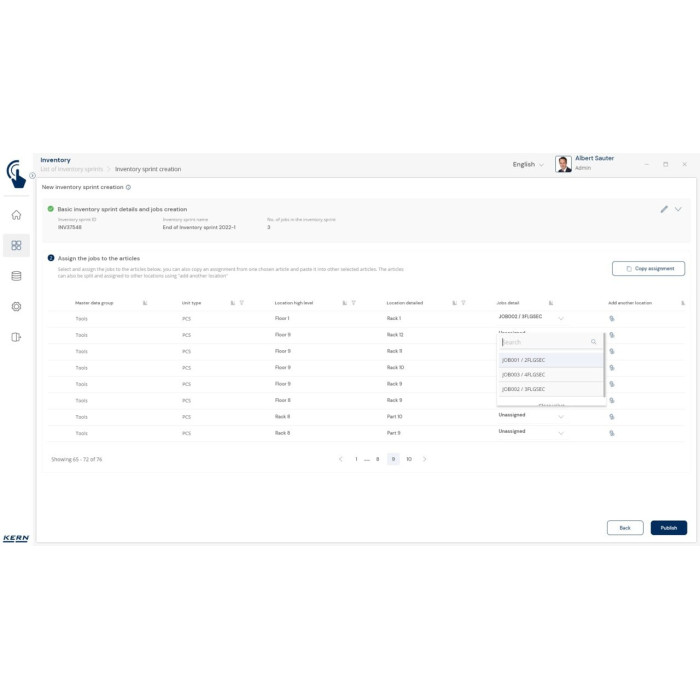Click the dropdown list scrollbar
700x700 pixels.
604,365
